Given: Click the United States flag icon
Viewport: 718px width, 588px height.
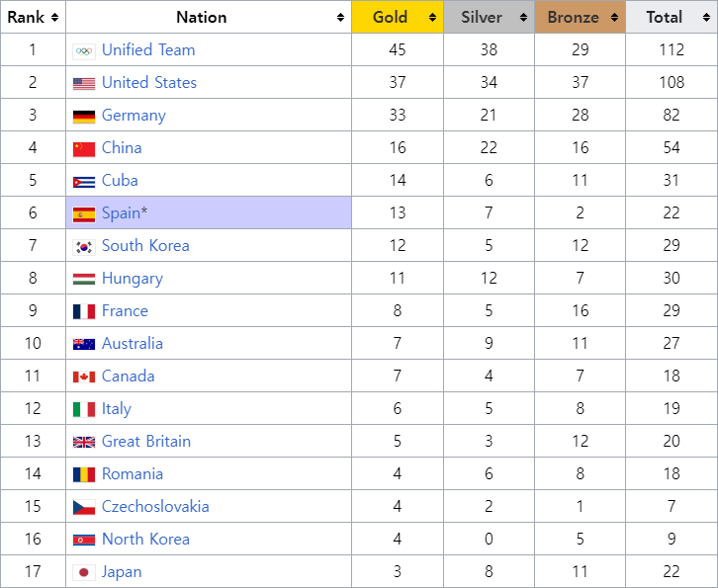Looking at the screenshot, I should point(84,83).
